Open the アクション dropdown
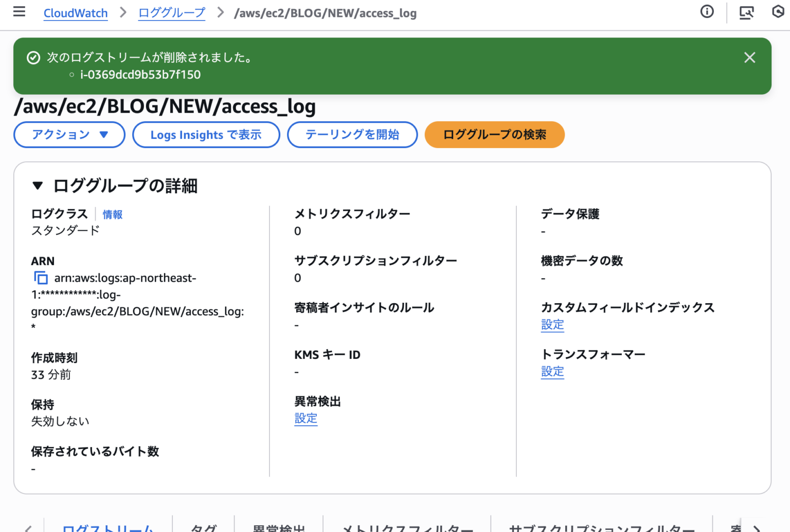The width and height of the screenshot is (790, 532). pyautogui.click(x=69, y=134)
